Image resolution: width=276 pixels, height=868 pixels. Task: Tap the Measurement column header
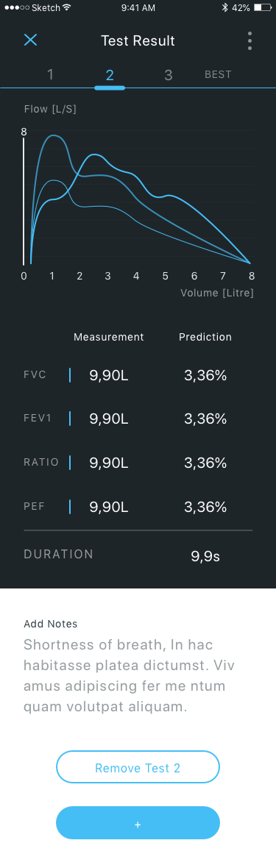pyautogui.click(x=109, y=337)
